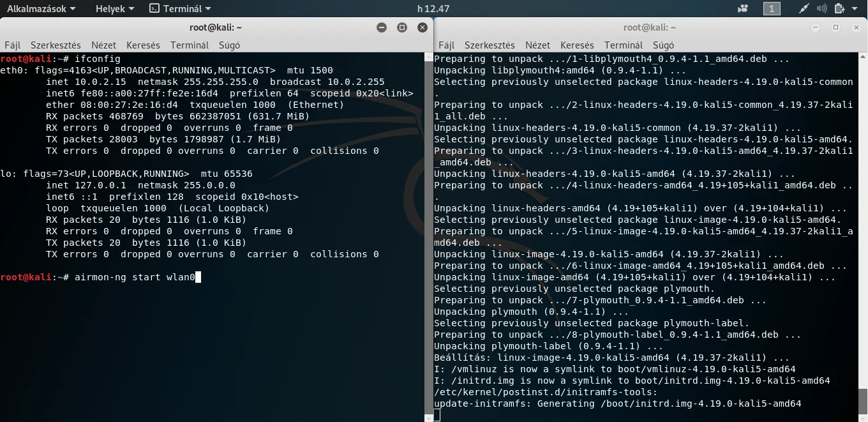Click the right terminal title bar text
This screenshot has width=868, height=422.
(650, 27)
